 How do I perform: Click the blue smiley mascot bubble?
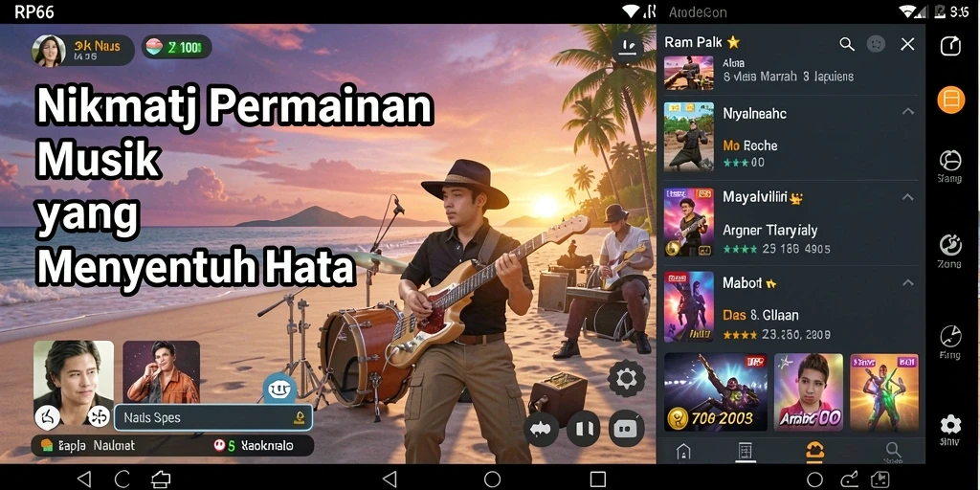279,389
